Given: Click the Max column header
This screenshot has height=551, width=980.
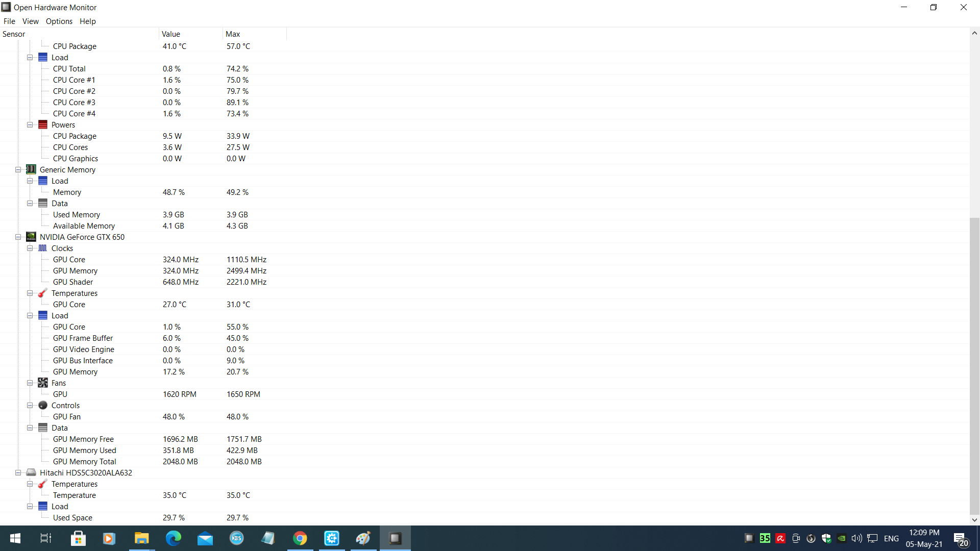Looking at the screenshot, I should pyautogui.click(x=254, y=34).
